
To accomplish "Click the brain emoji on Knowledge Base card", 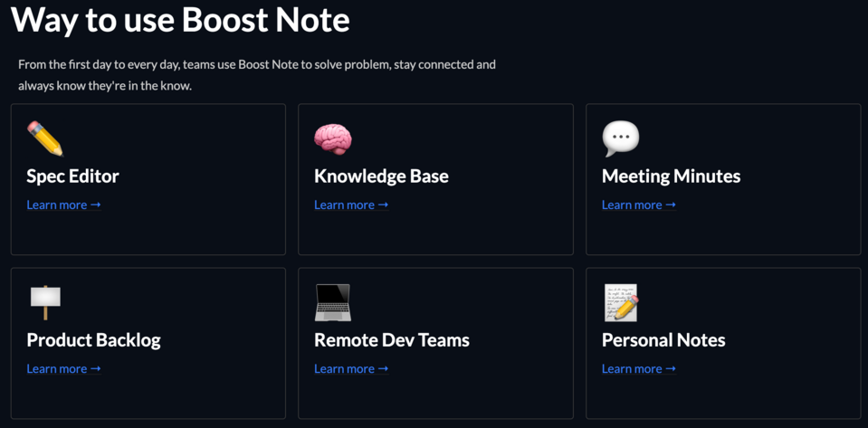I will point(332,138).
